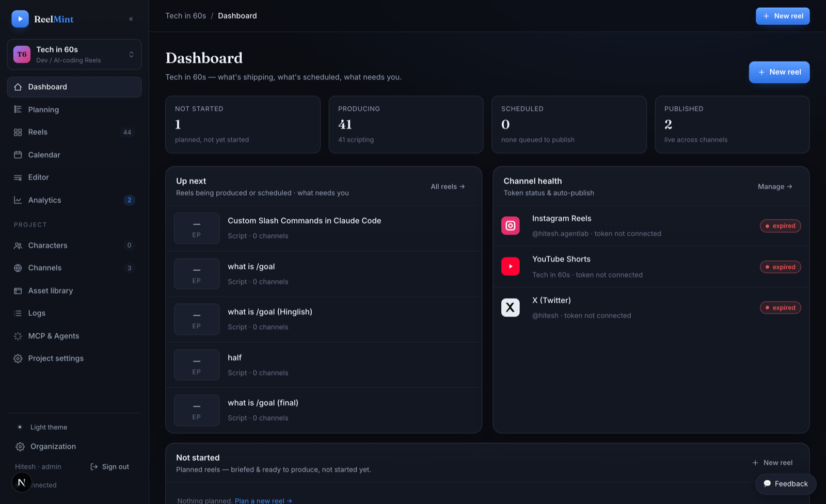The width and height of the screenshot is (826, 504).
Task: Click the Calendar icon in sidebar
Action: coord(18,155)
